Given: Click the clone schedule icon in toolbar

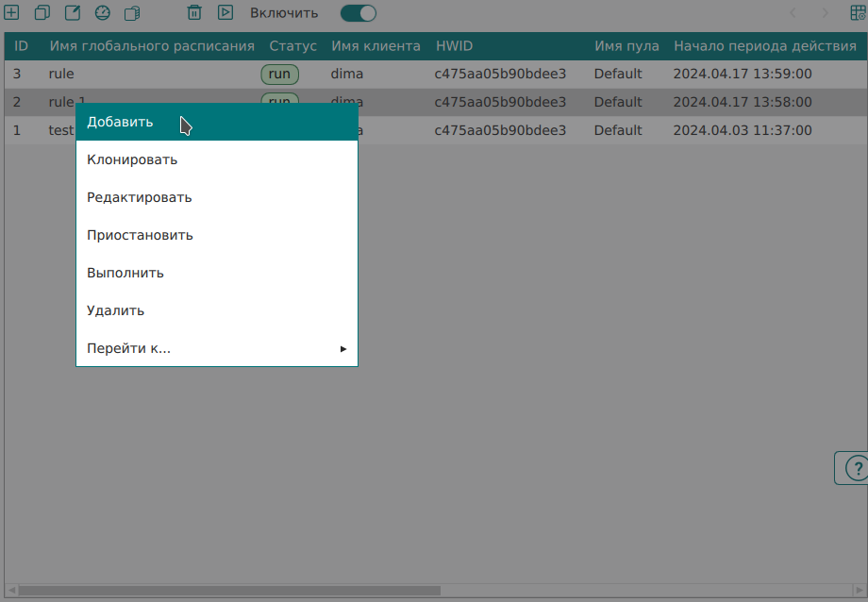Looking at the screenshot, I should [42, 13].
